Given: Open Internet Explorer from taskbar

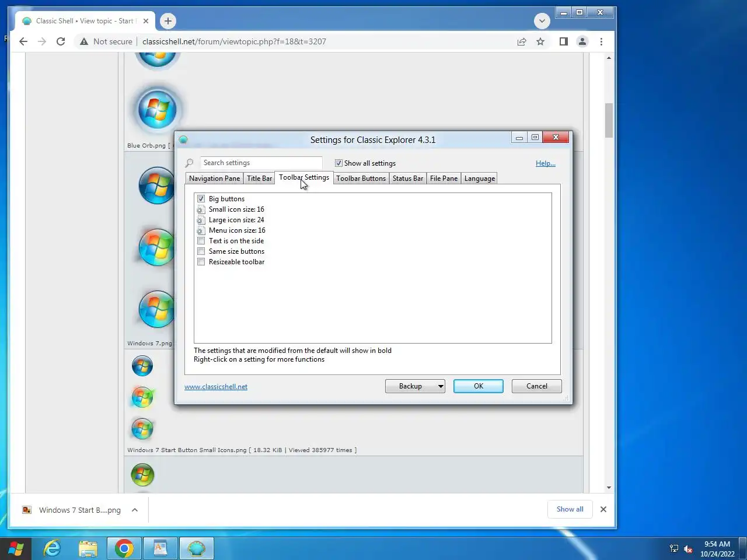Looking at the screenshot, I should (53, 549).
